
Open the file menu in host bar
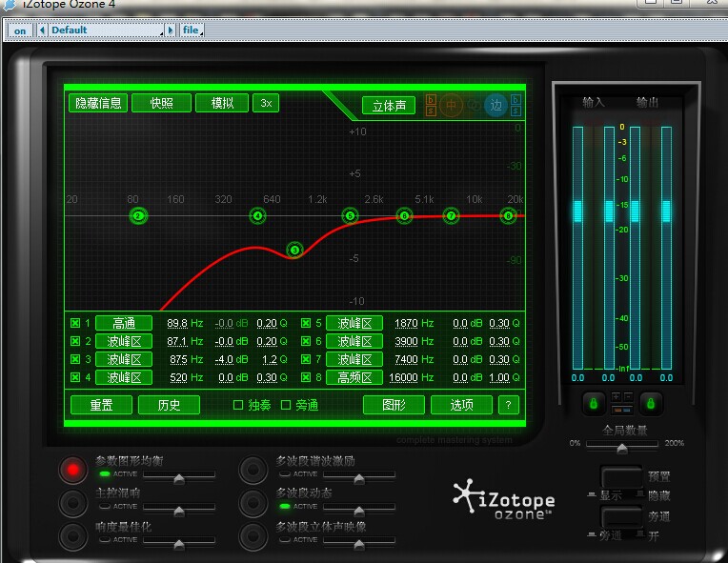point(192,30)
